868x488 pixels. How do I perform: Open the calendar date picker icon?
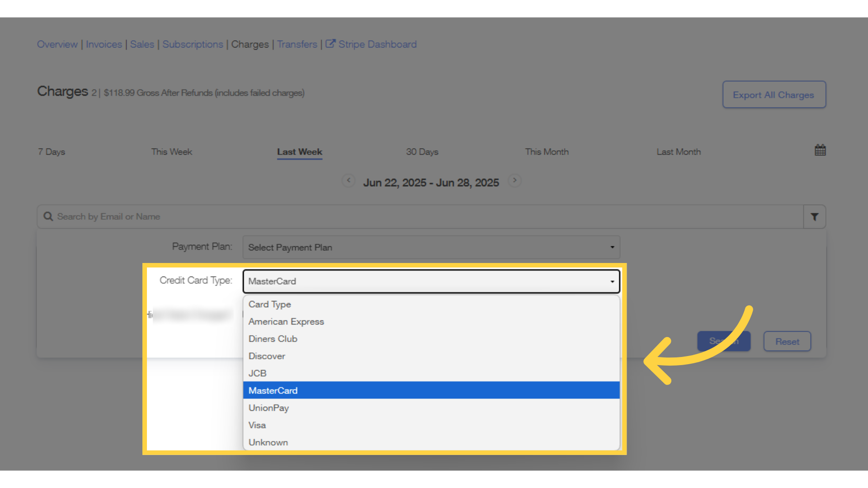(x=820, y=150)
